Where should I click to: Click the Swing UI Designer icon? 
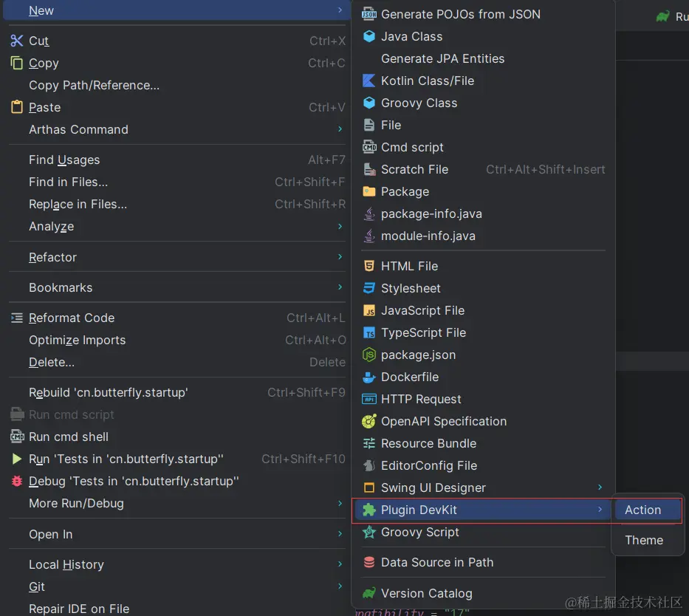coord(369,487)
